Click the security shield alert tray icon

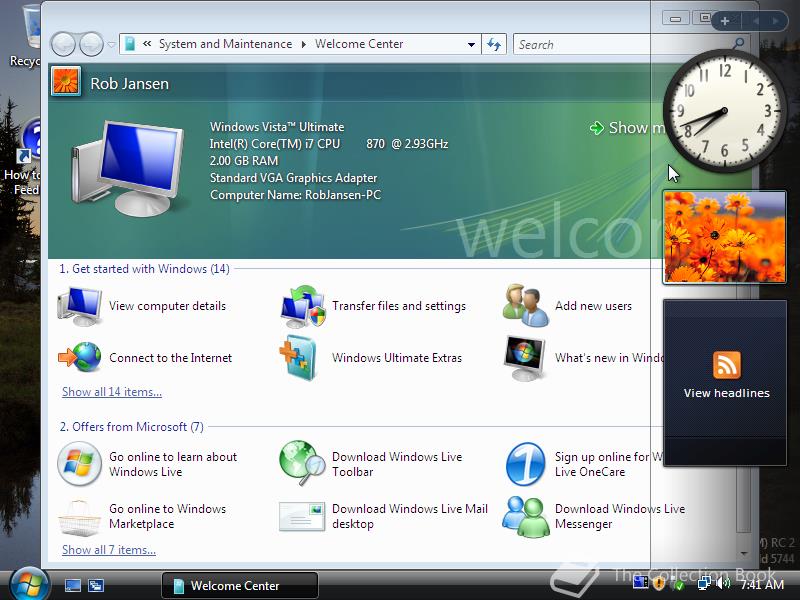click(658, 583)
